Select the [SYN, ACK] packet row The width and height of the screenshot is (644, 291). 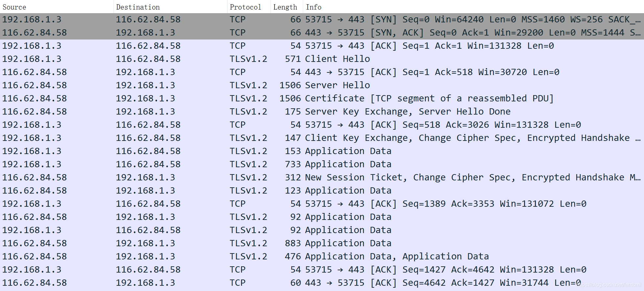(322, 33)
